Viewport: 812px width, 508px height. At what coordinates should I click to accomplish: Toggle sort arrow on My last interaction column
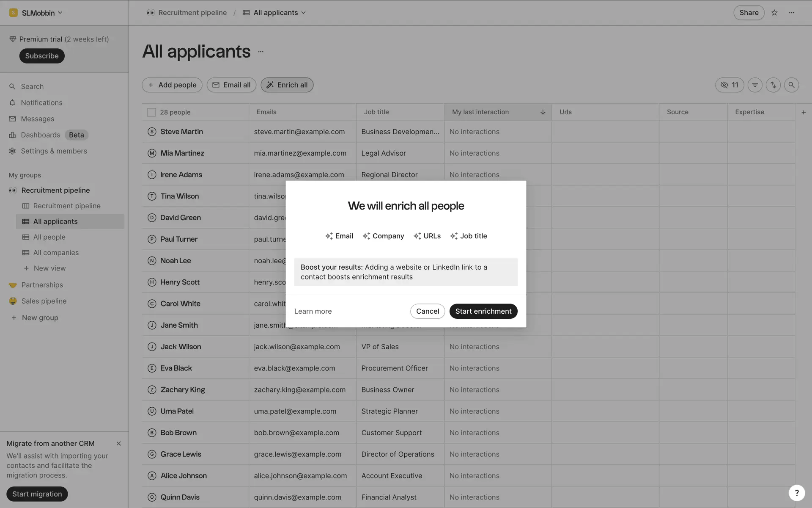click(543, 112)
